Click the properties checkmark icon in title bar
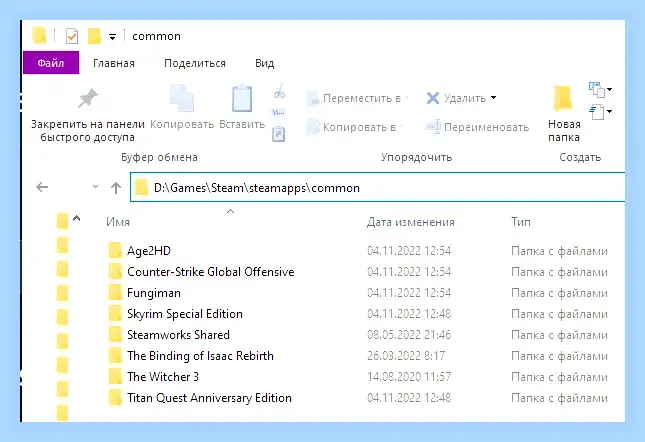Viewport: 645px width, 442px height. 72,36
